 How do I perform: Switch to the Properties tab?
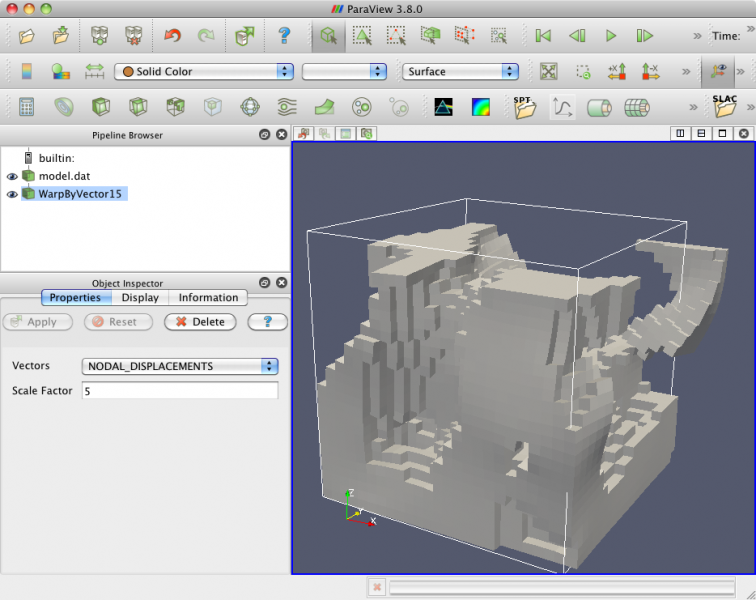[75, 298]
